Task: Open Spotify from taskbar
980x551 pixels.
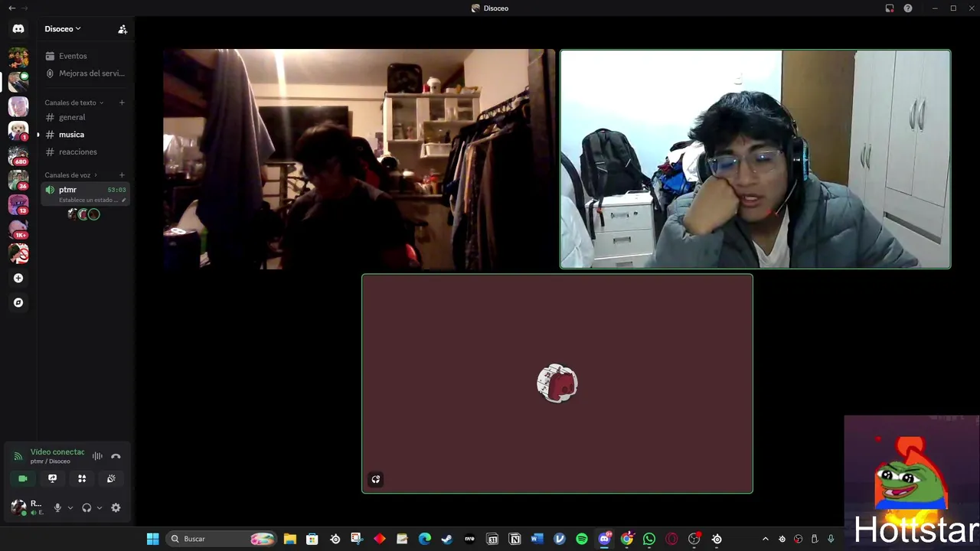Action: (582, 539)
